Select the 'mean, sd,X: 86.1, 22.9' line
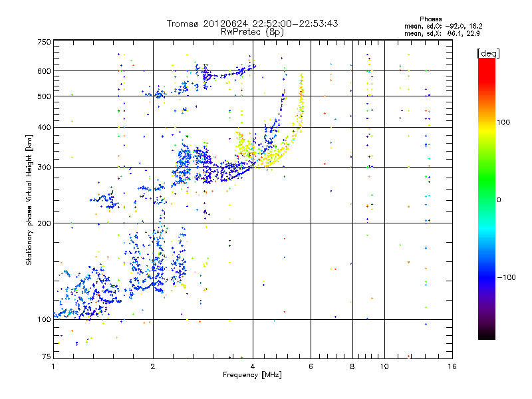This screenshot has width=532, height=399. tap(442, 33)
